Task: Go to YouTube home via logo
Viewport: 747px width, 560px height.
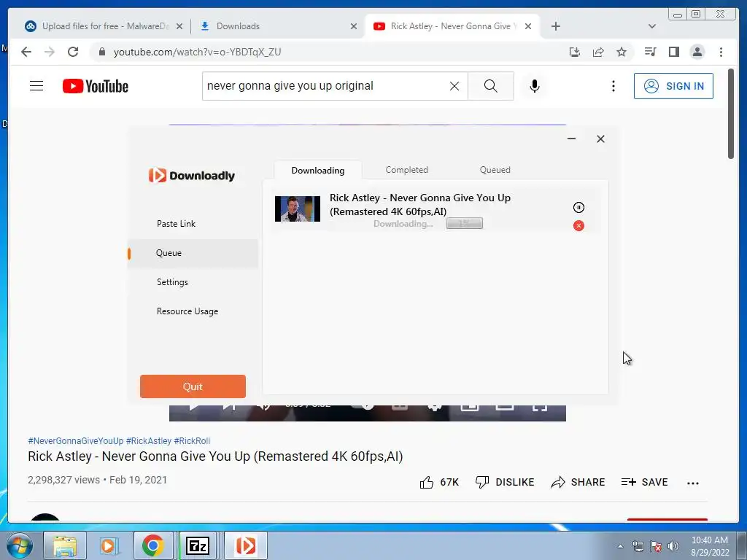Action: click(96, 86)
